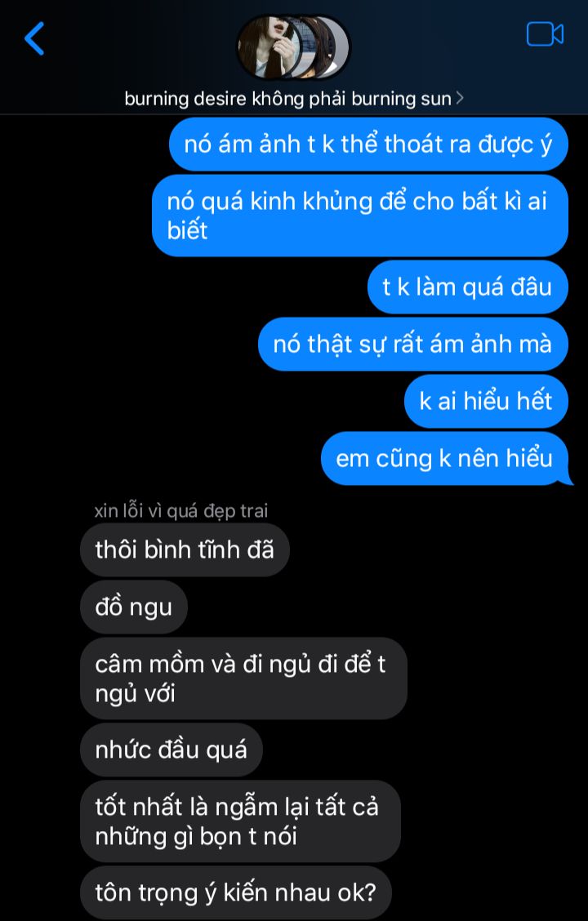588x921 pixels.
Task: Select the message nó ám ảnh t k thể thoát
Action: [x=368, y=145]
